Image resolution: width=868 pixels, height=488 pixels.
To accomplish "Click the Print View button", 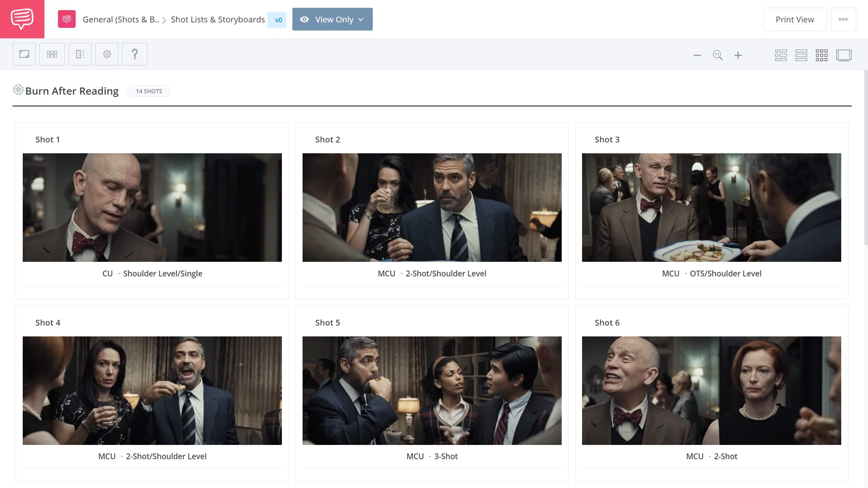I will coord(795,19).
